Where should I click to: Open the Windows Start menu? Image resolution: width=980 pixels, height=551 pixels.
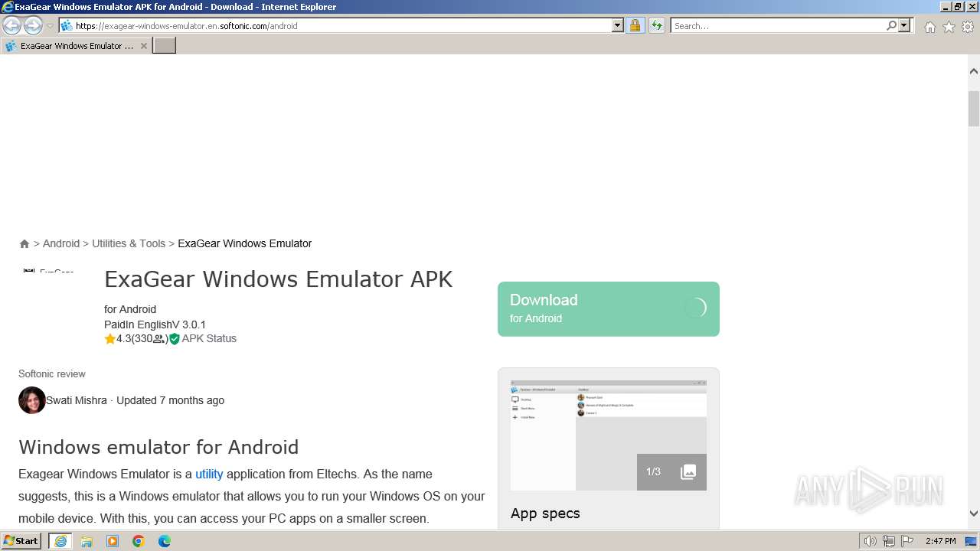[x=21, y=541]
